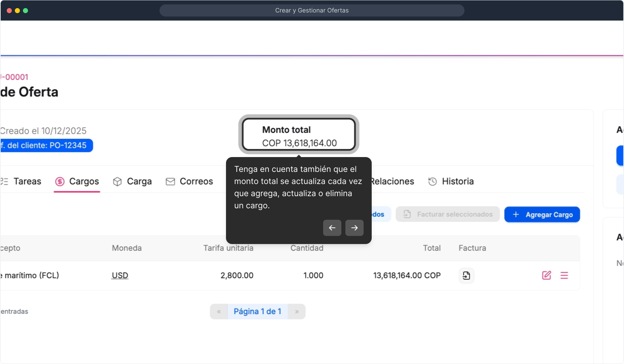Screen dimensions: 624x364
Task: Click the Total column header
Action: pos(431,248)
